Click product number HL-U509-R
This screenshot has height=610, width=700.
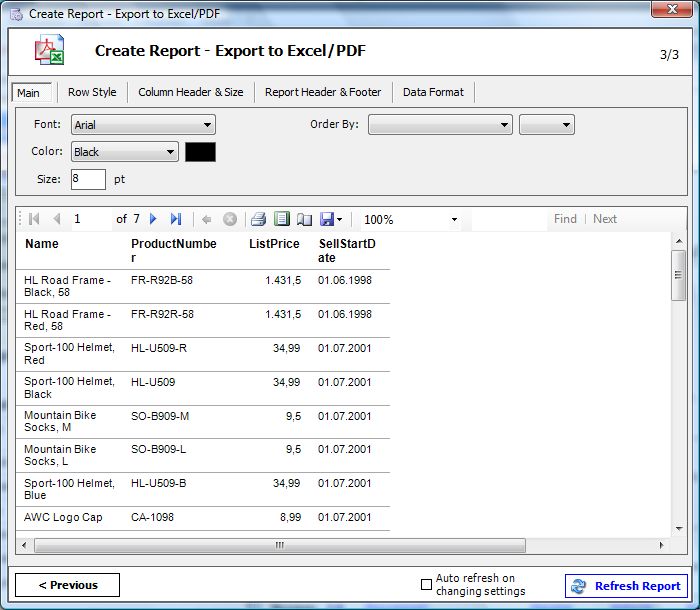[x=159, y=348]
